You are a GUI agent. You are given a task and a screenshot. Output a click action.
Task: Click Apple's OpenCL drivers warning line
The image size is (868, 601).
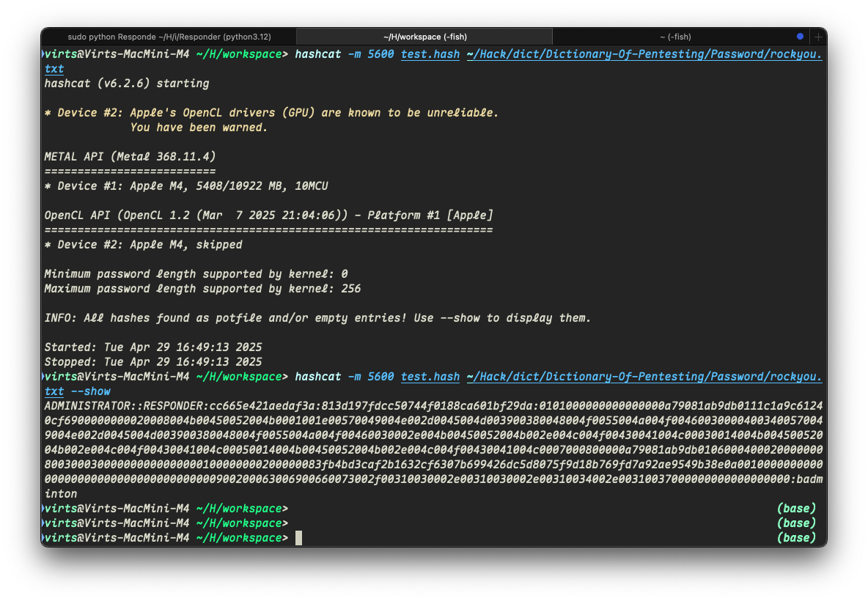coord(271,113)
